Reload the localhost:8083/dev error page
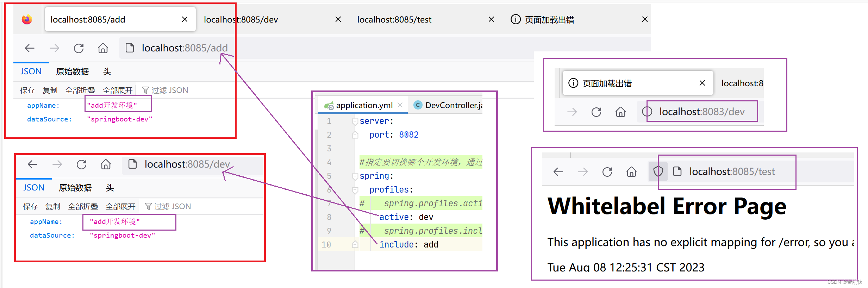 point(596,112)
